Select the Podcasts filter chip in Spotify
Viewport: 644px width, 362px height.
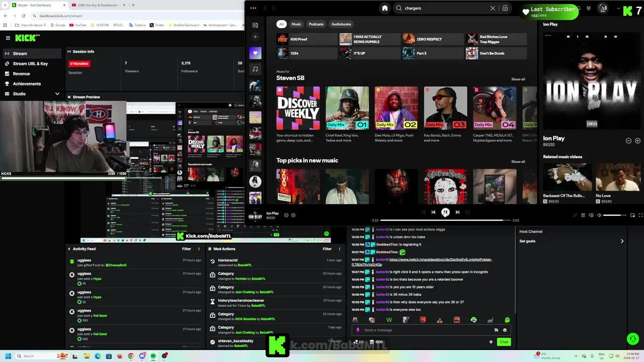coord(316,24)
